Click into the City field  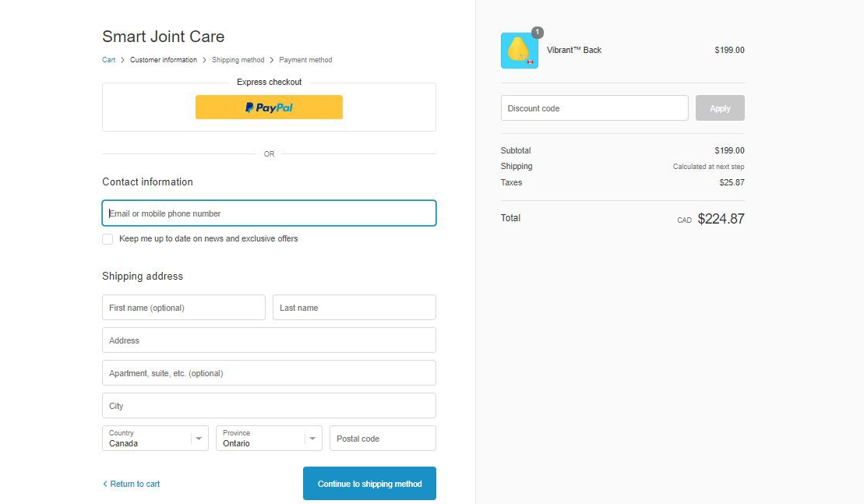pyautogui.click(x=269, y=405)
